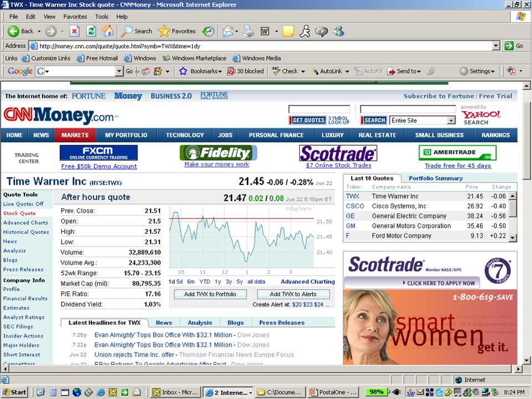The width and height of the screenshot is (532, 399).
Task: Open Historical Quotes in Quote Tools
Action: 26,232
